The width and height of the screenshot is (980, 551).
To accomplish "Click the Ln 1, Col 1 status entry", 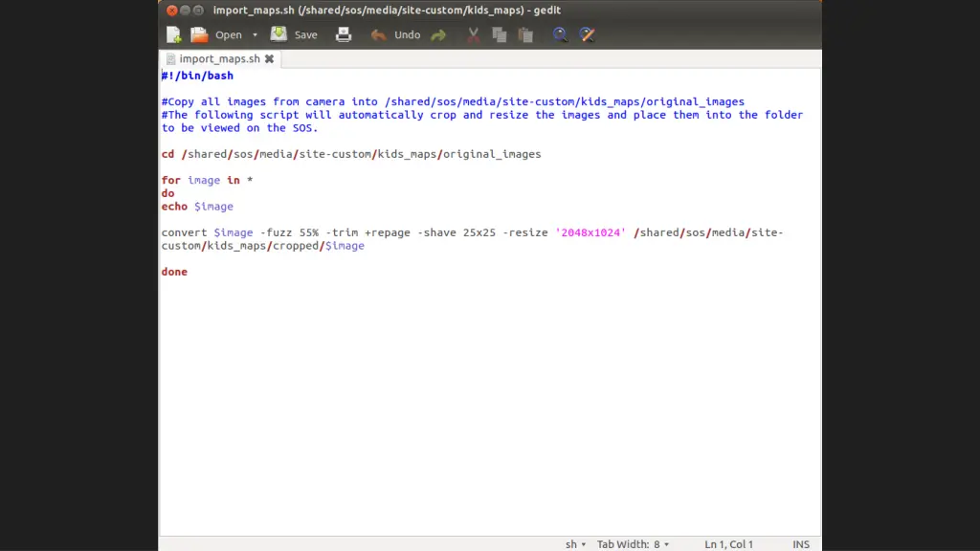I will (x=728, y=544).
